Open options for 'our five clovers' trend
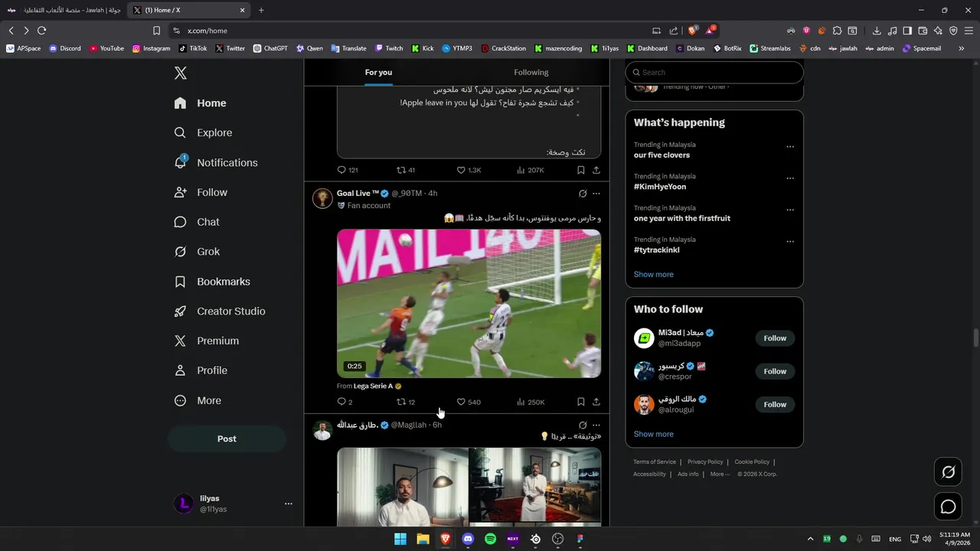The width and height of the screenshot is (980, 551). [790, 147]
